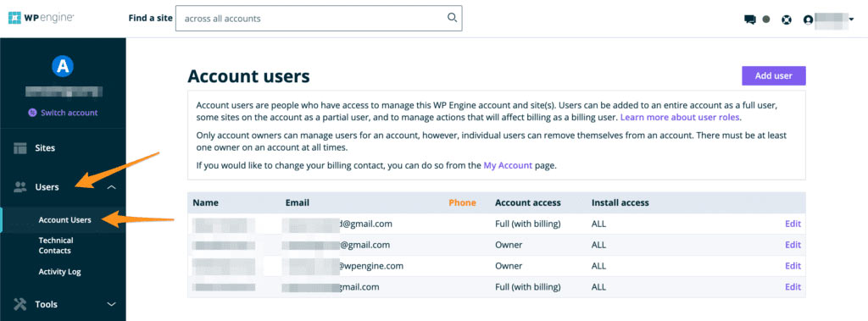Image resolution: width=868 pixels, height=321 pixels.
Task: Open the chat messages icon
Action: click(750, 19)
